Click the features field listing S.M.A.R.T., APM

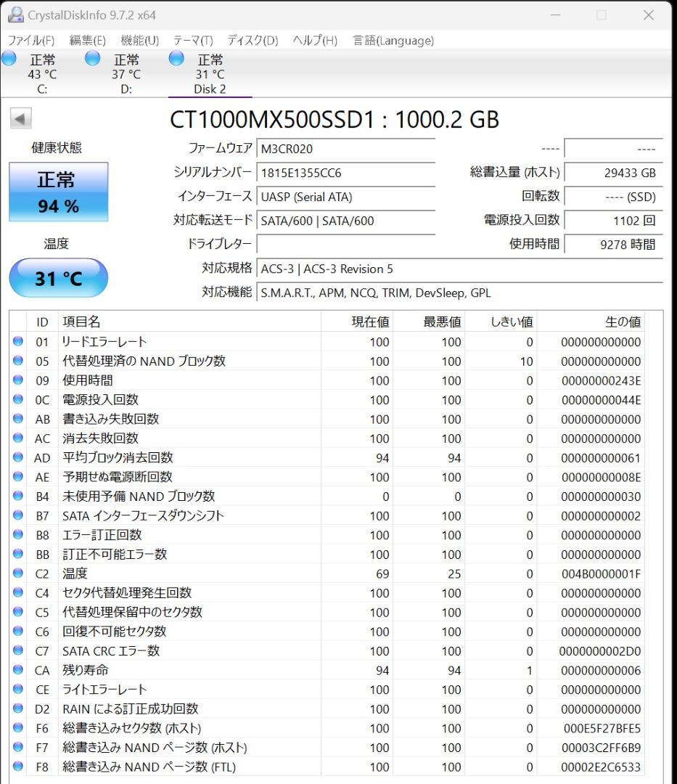click(x=459, y=293)
